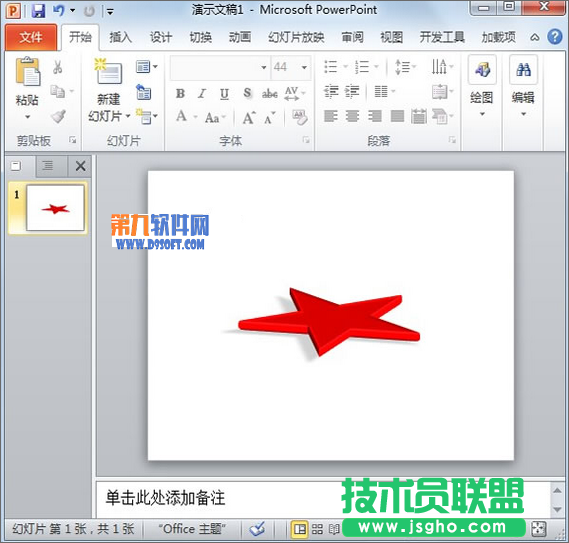
Task: Click the Redo icon in quick access toolbar
Action: click(89, 11)
